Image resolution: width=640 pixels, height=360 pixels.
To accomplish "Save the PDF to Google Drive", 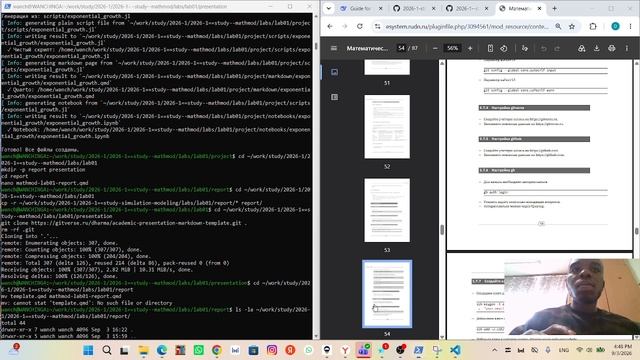I will [582, 48].
